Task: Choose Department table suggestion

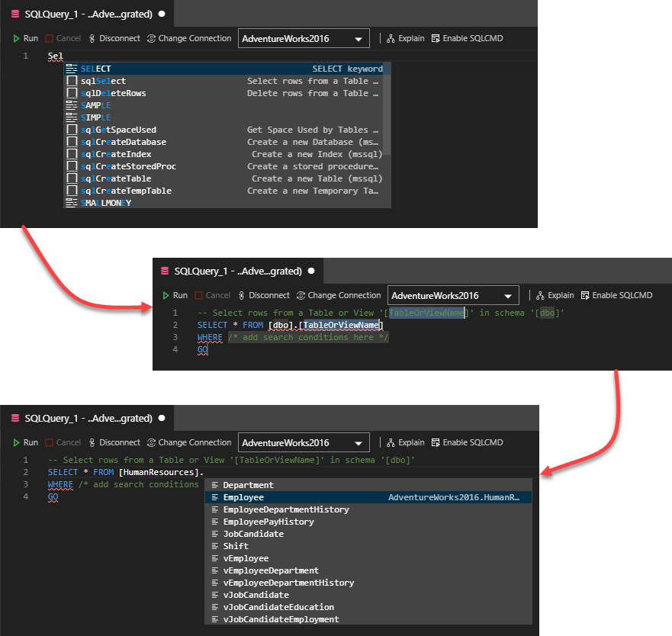Action: [x=368, y=485]
